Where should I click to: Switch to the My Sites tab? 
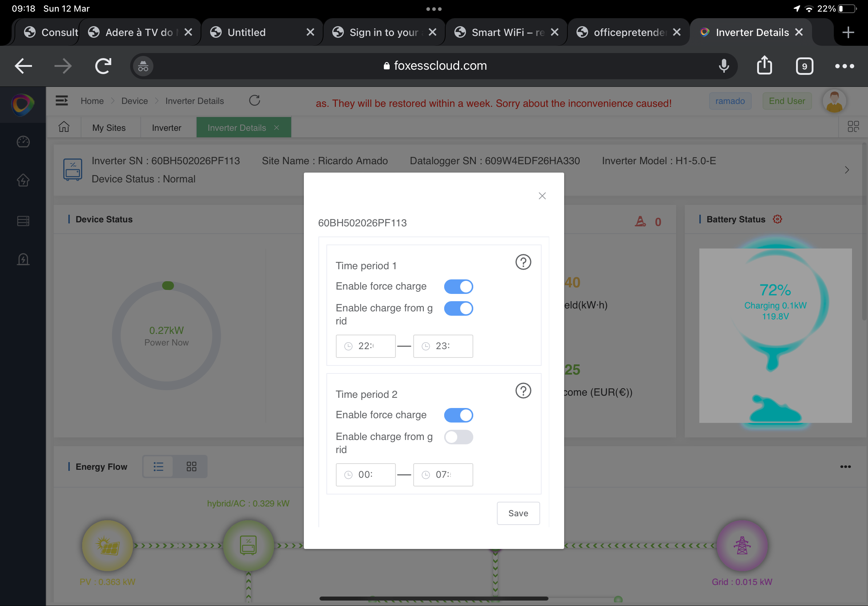tap(109, 128)
